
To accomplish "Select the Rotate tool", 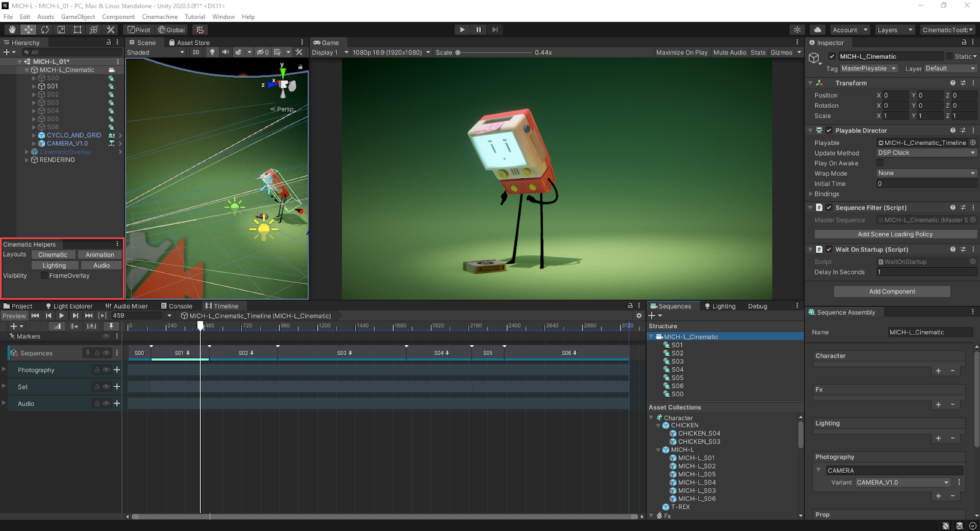I will click(x=45, y=29).
